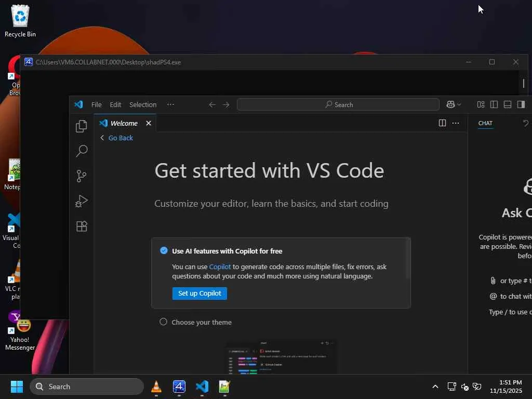532x399 pixels.
Task: Open the Run and Debug view
Action: [x=82, y=201]
